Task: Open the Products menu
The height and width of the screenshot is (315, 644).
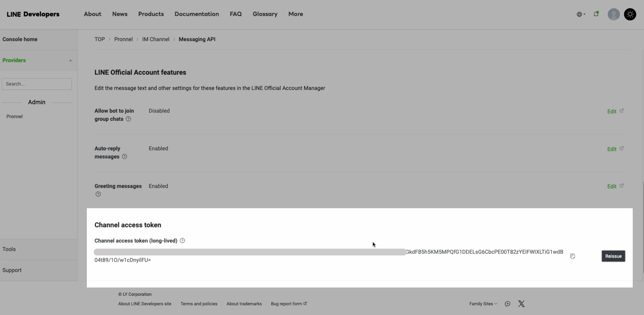Action: click(x=151, y=14)
